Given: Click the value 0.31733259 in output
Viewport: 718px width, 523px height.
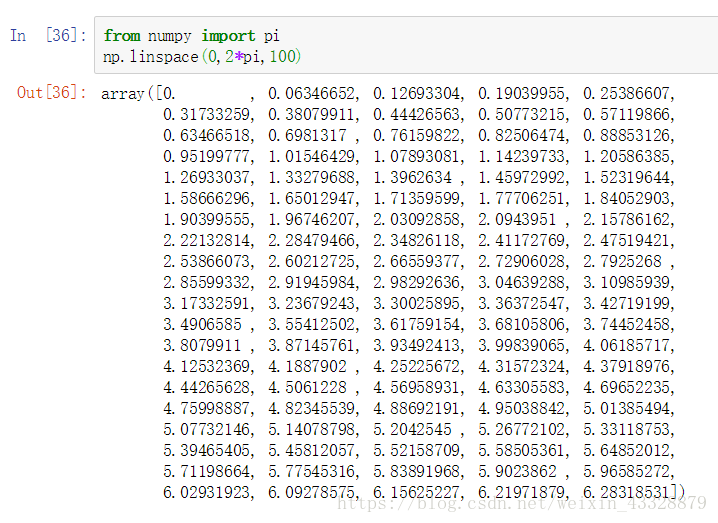Looking at the screenshot, I should pos(206,114).
